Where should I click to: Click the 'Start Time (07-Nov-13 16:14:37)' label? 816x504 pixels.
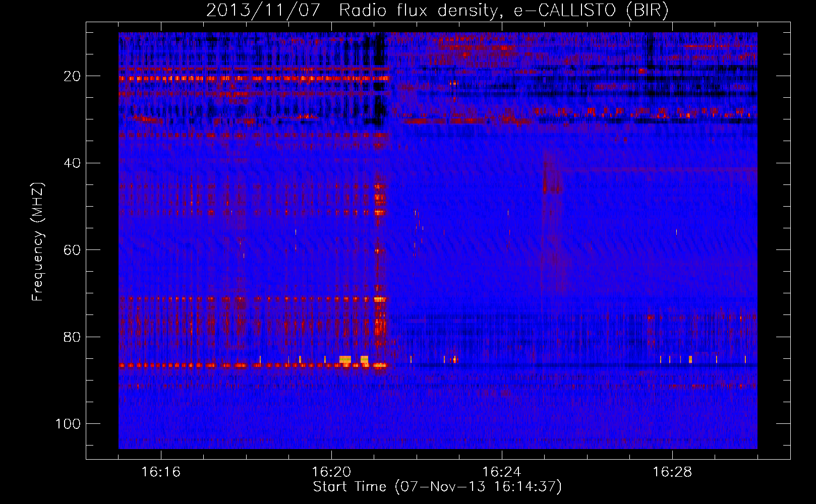pyautogui.click(x=437, y=487)
